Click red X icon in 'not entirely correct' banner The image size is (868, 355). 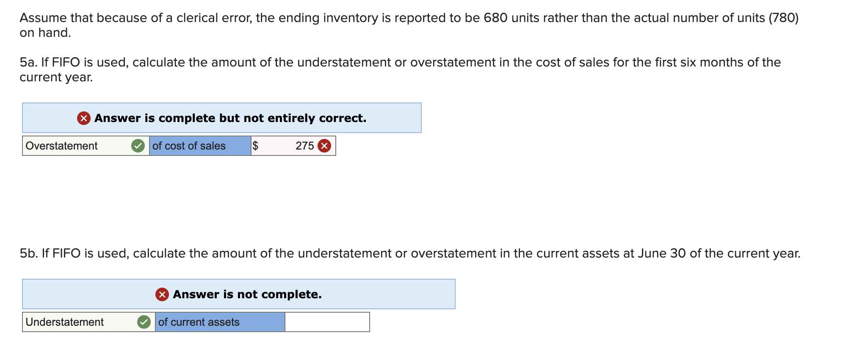click(x=84, y=118)
